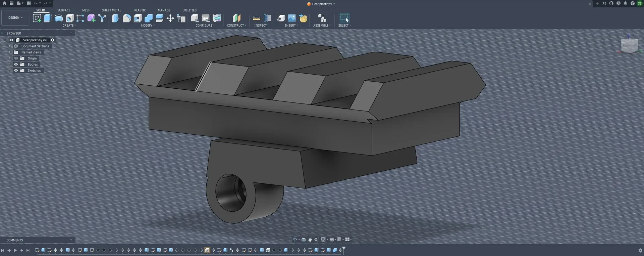This screenshot has height=256, width=644.
Task: Collapse the Scar picatiny v9 root node
Action: point(5,40)
